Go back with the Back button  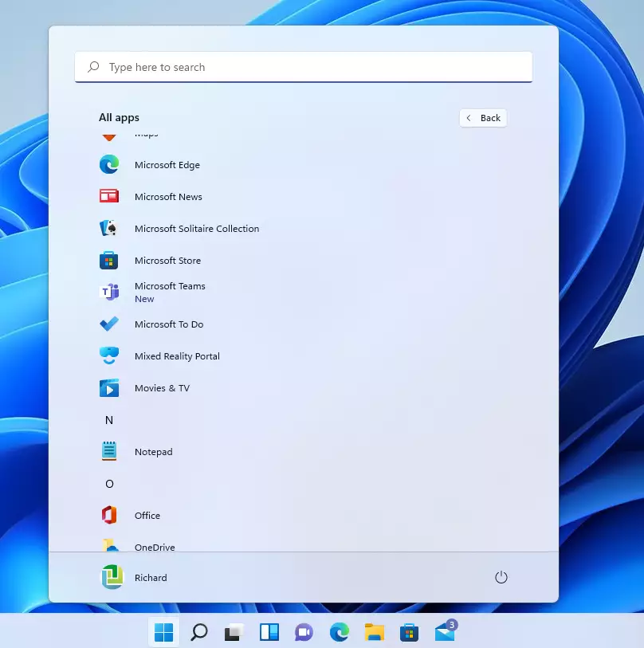point(483,118)
